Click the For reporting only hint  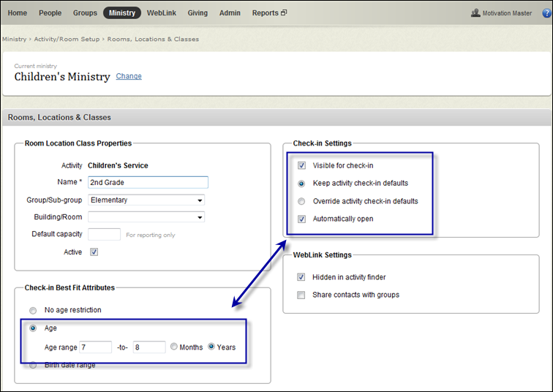[151, 235]
